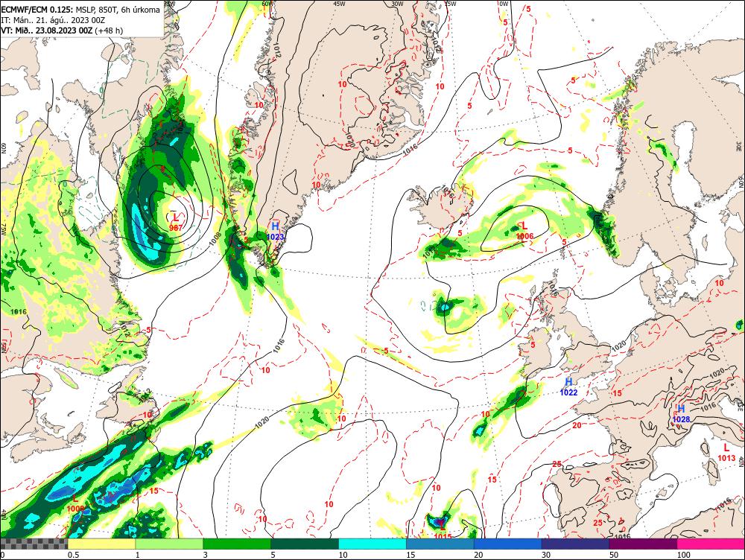This screenshot has width=745, height=560.
Task: Select the dark green 5–10 mm legend swatch
Action: pos(305,544)
